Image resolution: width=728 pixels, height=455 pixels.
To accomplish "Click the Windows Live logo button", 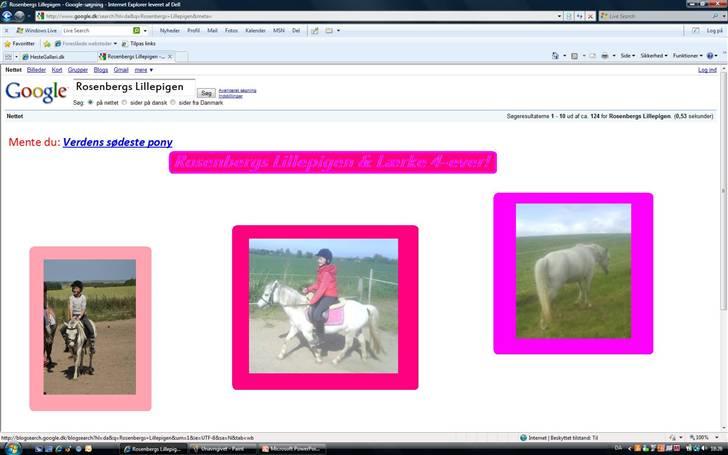I will [x=36, y=30].
